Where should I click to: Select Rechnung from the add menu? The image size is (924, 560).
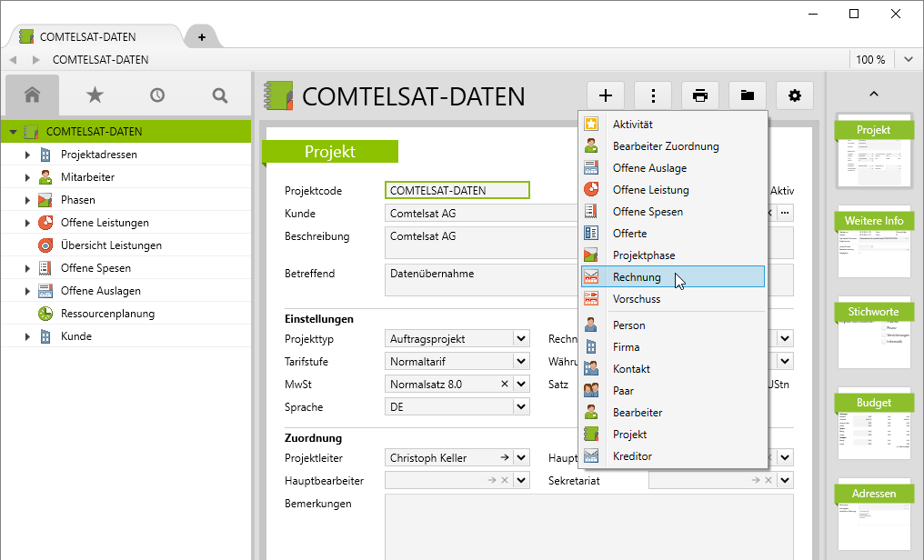(x=637, y=277)
